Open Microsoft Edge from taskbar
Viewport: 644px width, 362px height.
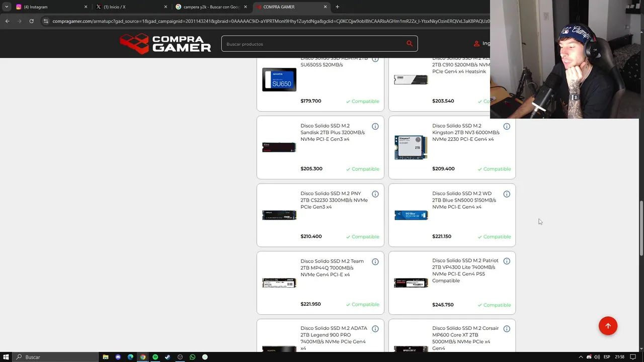130,357
